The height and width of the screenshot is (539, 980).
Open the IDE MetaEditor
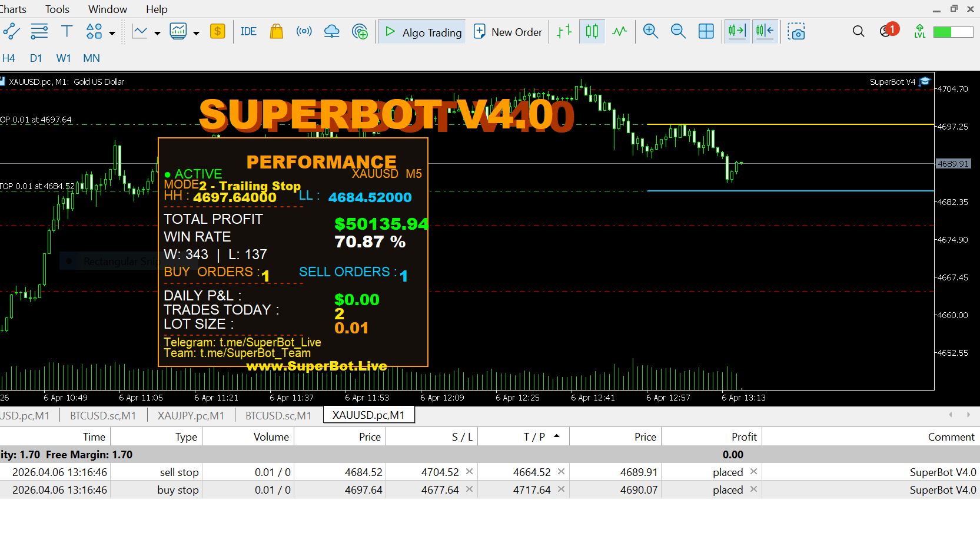click(248, 32)
